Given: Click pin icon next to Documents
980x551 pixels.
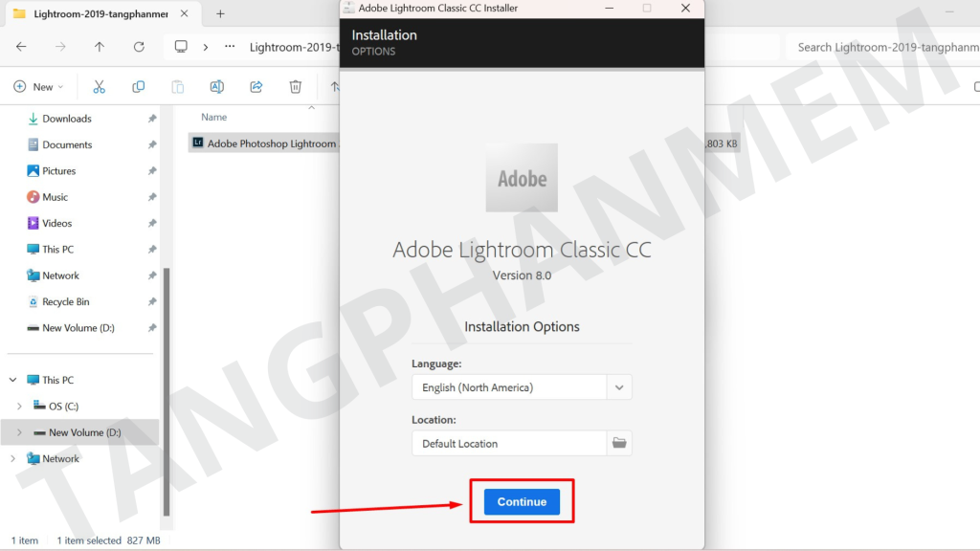Looking at the screenshot, I should pos(152,144).
